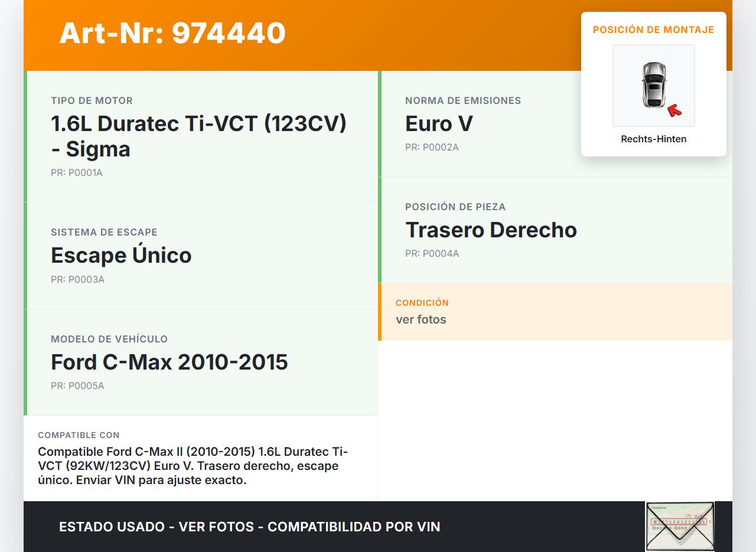Select the Art-Nr: 974440 heading
Image resolution: width=756 pixels, height=552 pixels.
pyautogui.click(x=172, y=33)
